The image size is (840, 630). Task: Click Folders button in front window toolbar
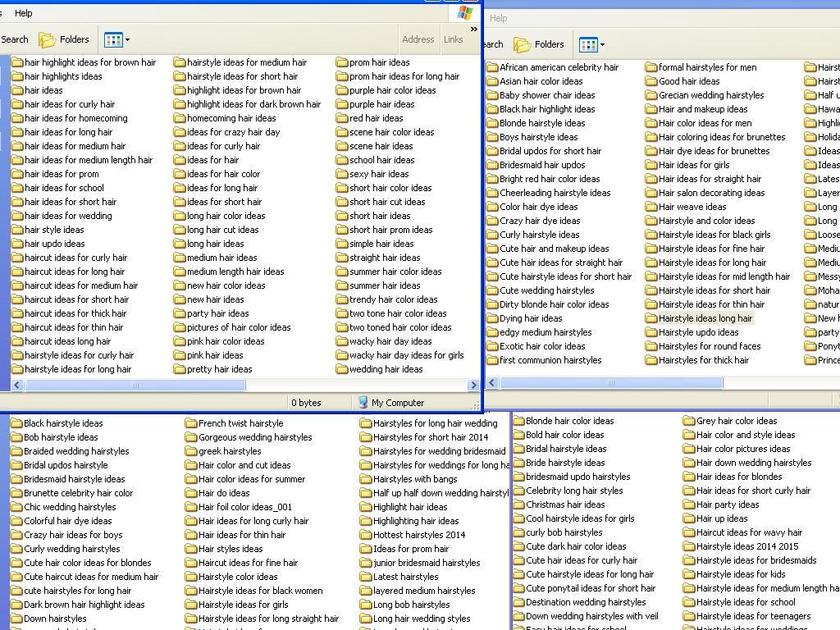tap(64, 39)
